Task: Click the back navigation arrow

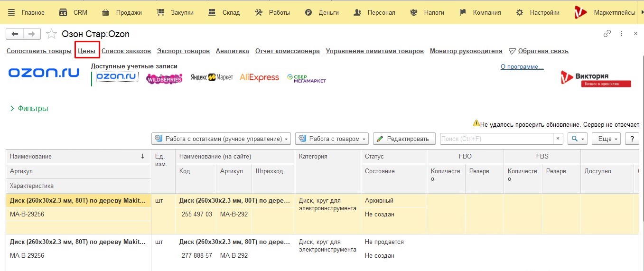Action: pyautogui.click(x=15, y=34)
